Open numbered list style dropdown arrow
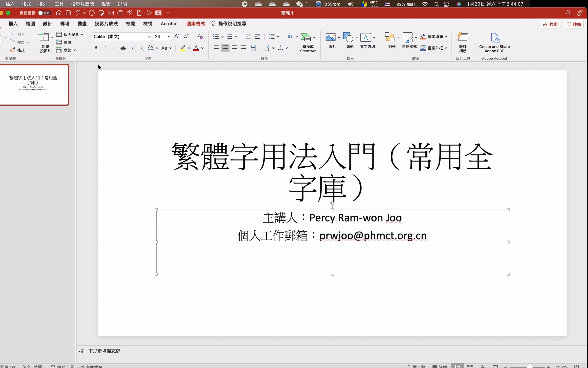The image size is (588, 368). pos(236,37)
